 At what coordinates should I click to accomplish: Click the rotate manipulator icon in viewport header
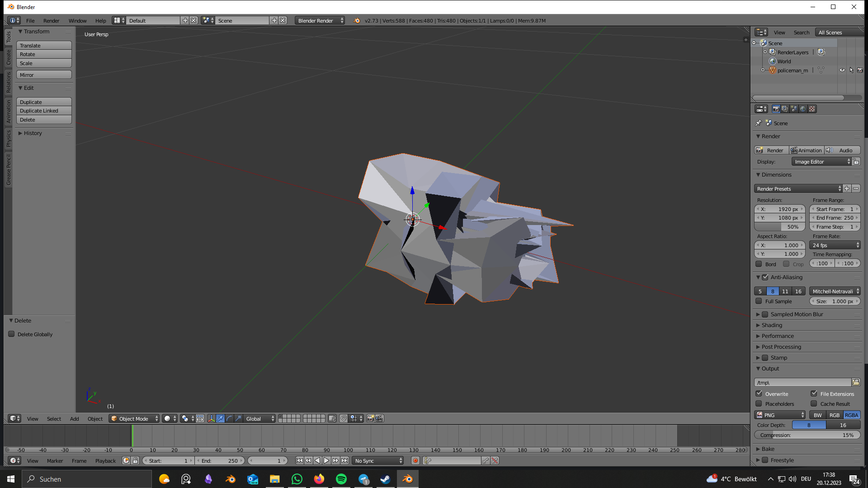229,419
